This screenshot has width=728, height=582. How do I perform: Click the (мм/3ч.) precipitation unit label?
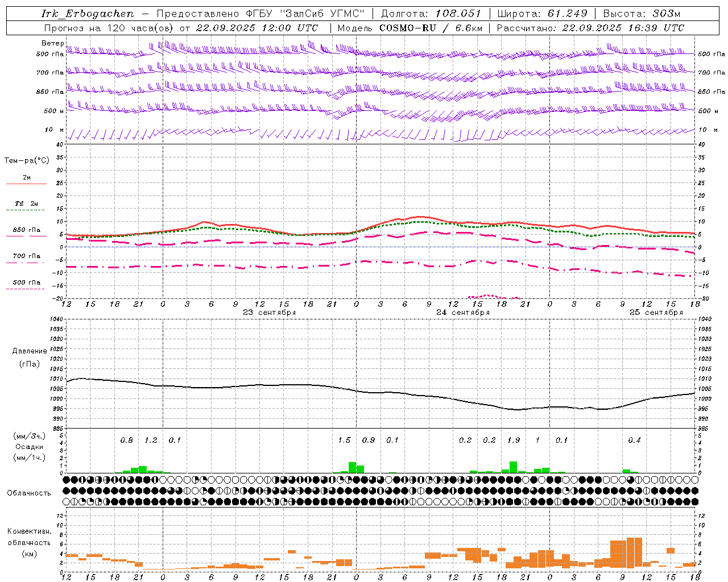point(30,436)
